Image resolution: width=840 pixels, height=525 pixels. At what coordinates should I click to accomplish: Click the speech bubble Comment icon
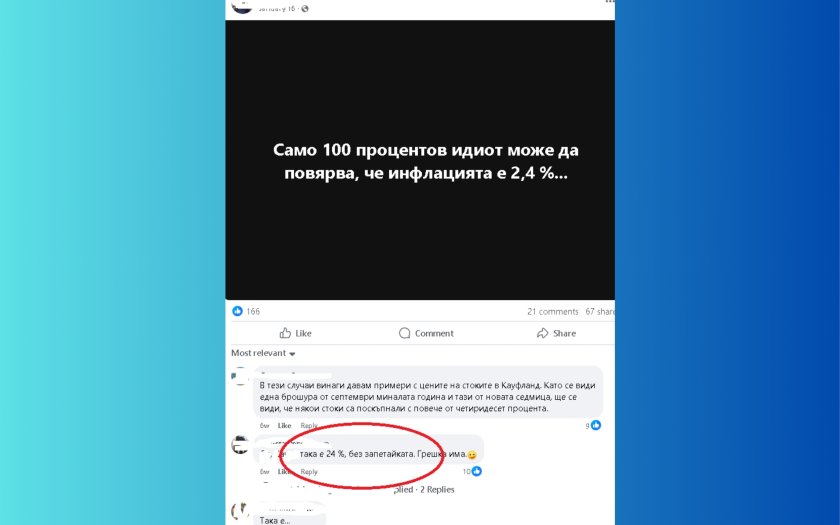point(404,333)
